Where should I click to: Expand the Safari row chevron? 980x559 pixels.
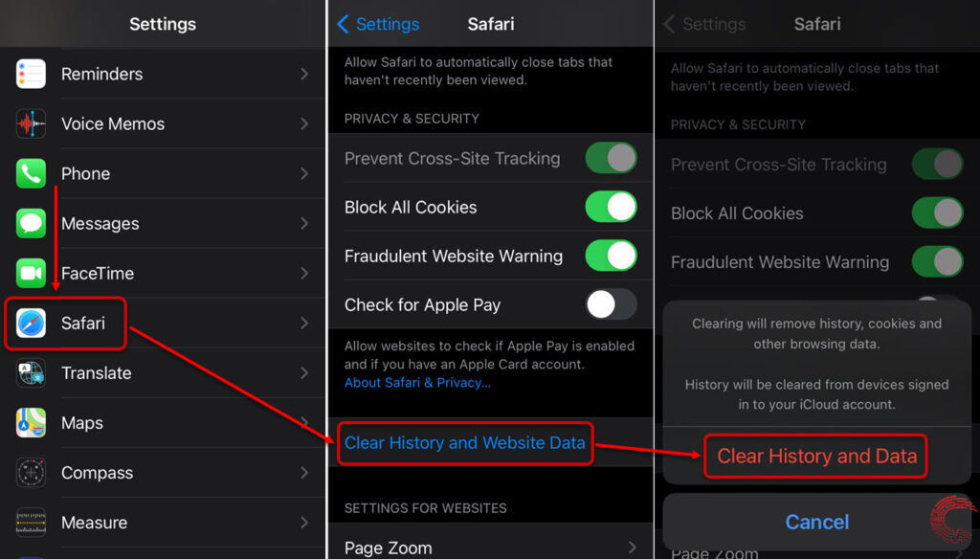[x=304, y=324]
